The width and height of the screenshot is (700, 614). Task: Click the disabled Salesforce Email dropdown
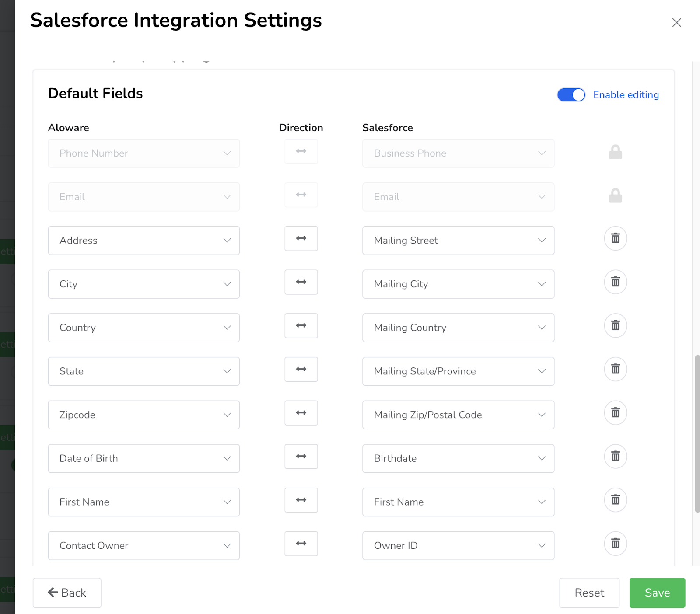[458, 197]
